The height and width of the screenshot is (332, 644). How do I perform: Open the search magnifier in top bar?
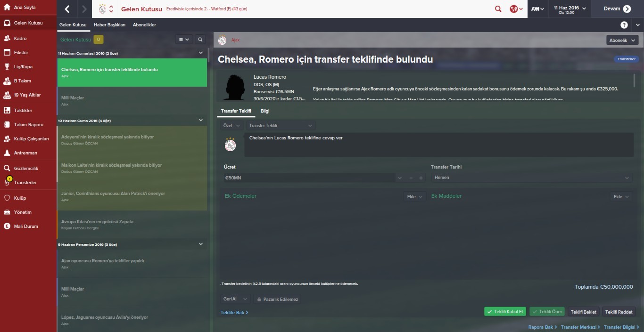point(498,9)
